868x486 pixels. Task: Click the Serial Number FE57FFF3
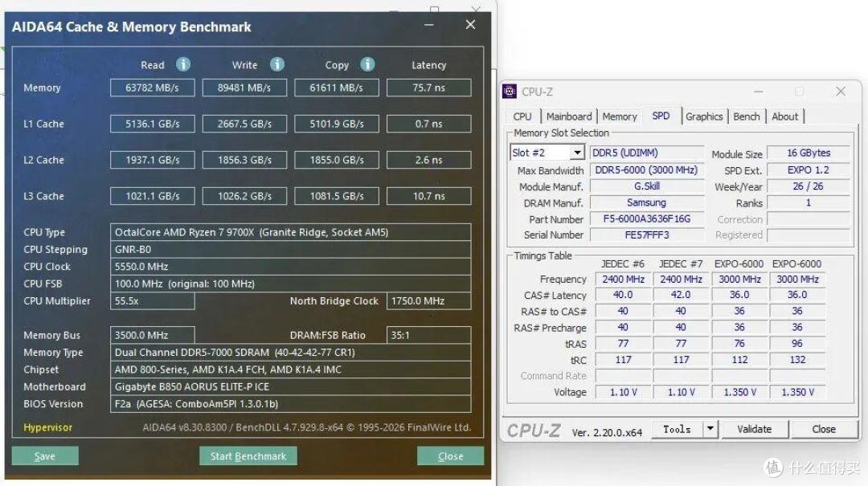(646, 235)
